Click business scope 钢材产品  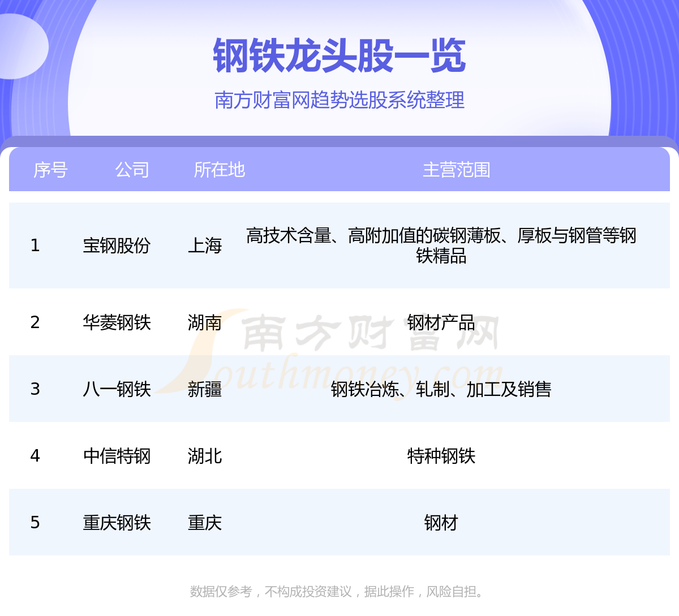(441, 322)
